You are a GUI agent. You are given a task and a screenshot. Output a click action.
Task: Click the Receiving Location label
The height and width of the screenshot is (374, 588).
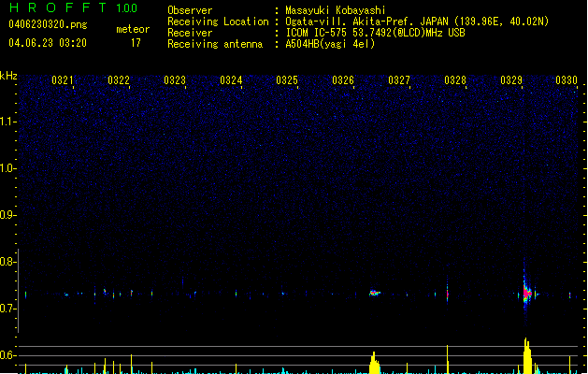[218, 22]
